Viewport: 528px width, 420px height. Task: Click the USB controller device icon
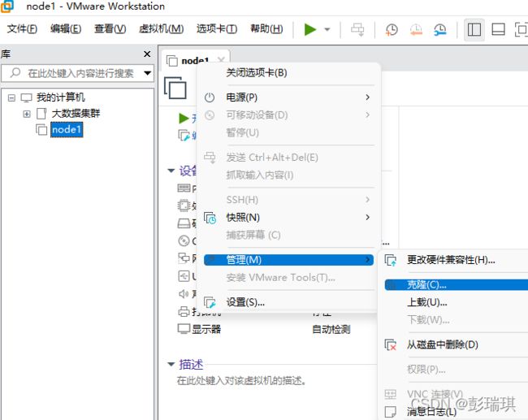(x=184, y=276)
